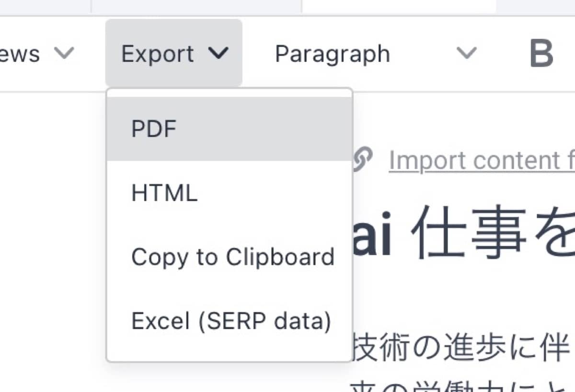Select the gray tab segment above Export
Screen dimensions: 575x392
pos(195,6)
